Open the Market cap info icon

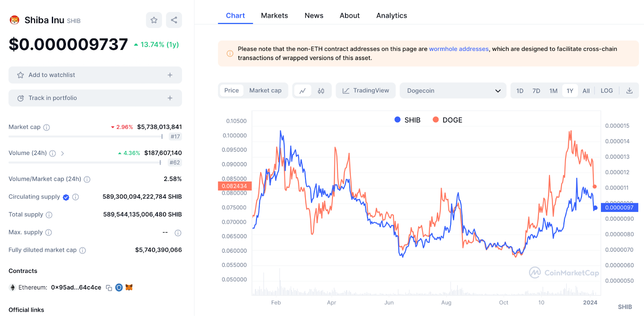point(47,128)
